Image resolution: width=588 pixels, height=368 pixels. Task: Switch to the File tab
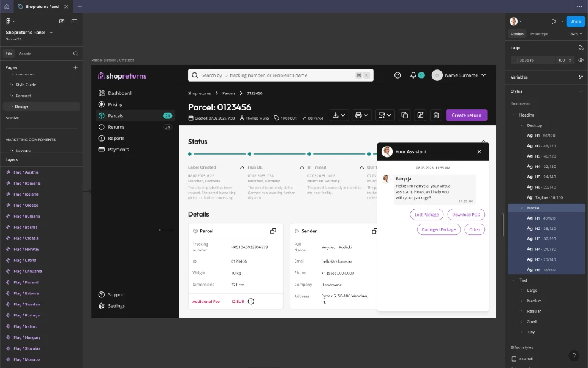[x=9, y=53]
